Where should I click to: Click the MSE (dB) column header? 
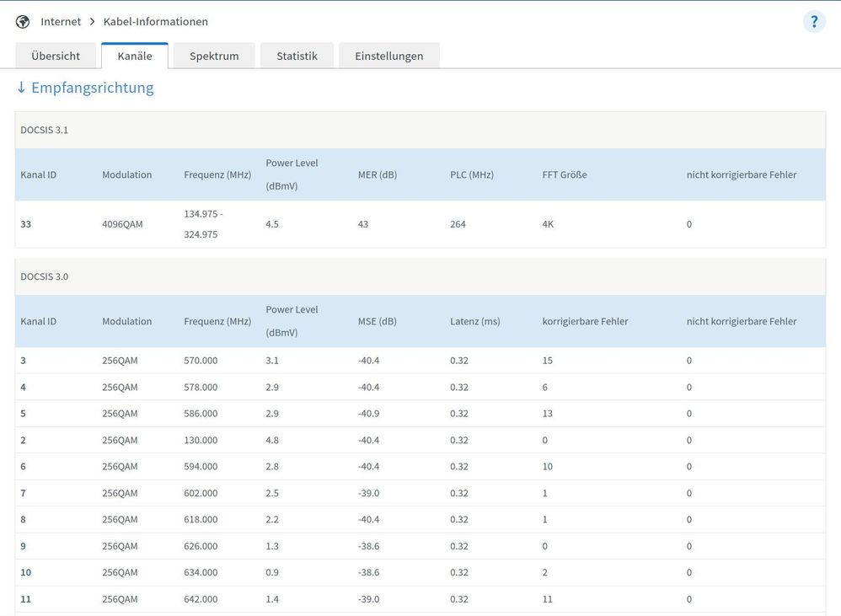[377, 321]
